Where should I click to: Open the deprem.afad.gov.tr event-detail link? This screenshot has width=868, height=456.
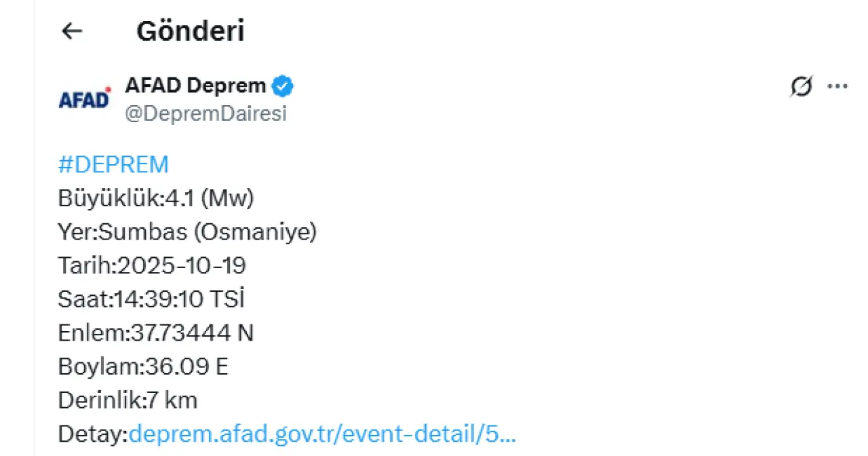322,434
